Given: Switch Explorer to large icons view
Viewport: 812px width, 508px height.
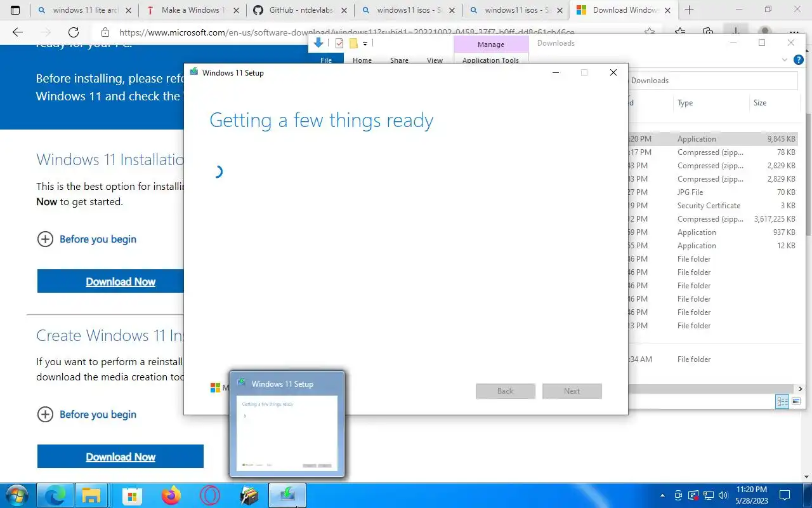Looking at the screenshot, I should [796, 401].
